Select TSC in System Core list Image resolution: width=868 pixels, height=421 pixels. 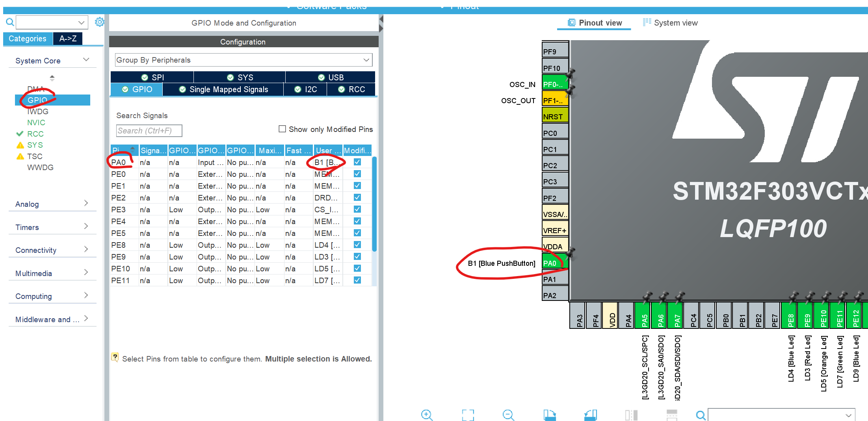tap(35, 156)
